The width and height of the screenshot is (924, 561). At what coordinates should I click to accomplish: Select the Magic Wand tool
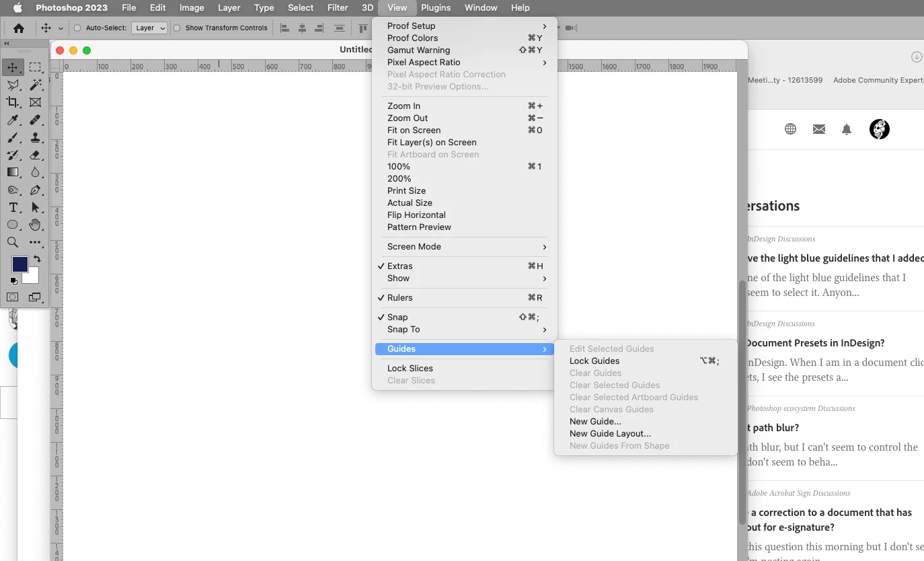coord(36,85)
